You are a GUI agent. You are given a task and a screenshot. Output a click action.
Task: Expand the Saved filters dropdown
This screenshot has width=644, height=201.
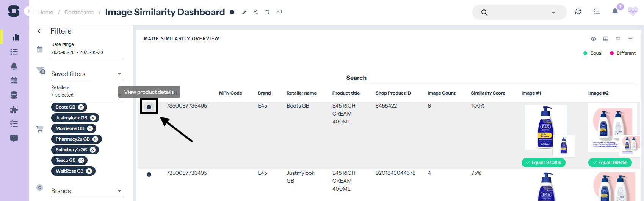coord(119,74)
